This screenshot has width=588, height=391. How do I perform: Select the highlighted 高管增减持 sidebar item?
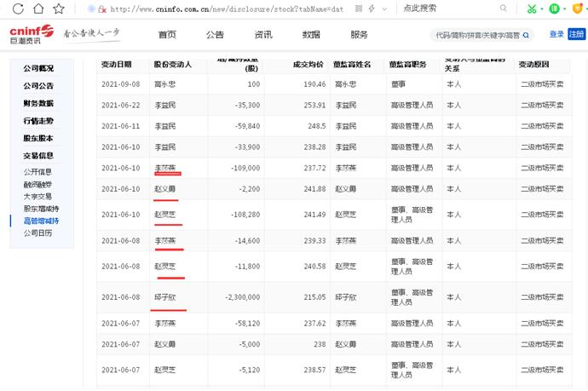click(x=41, y=221)
